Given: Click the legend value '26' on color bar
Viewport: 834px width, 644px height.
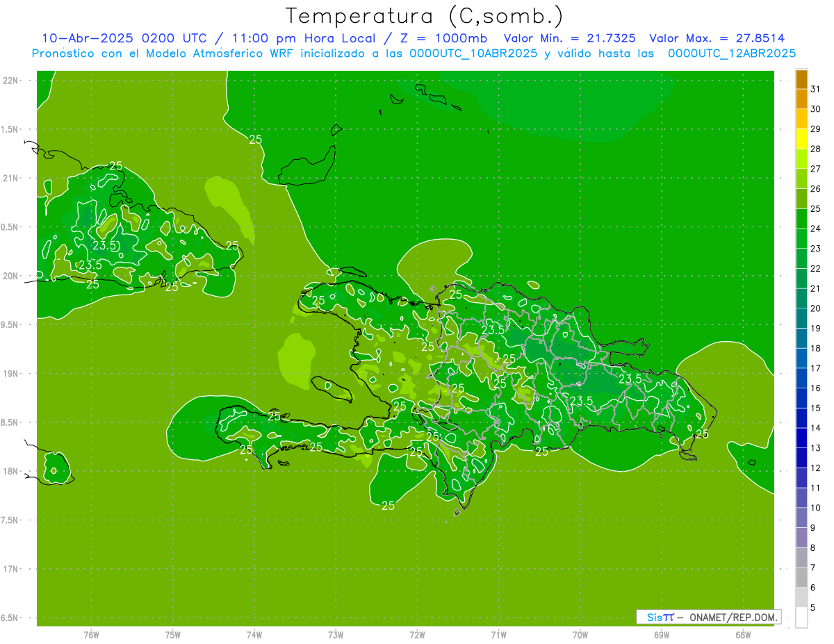Looking at the screenshot, I should 816,189.
